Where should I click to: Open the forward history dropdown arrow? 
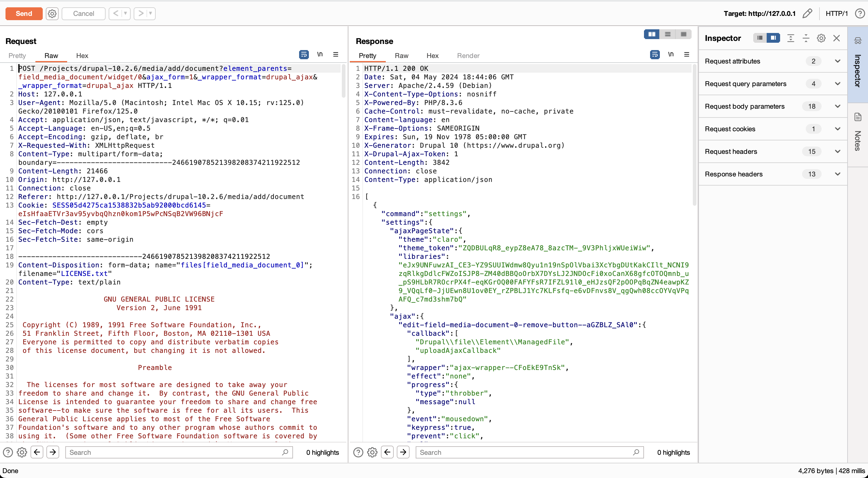(x=151, y=13)
